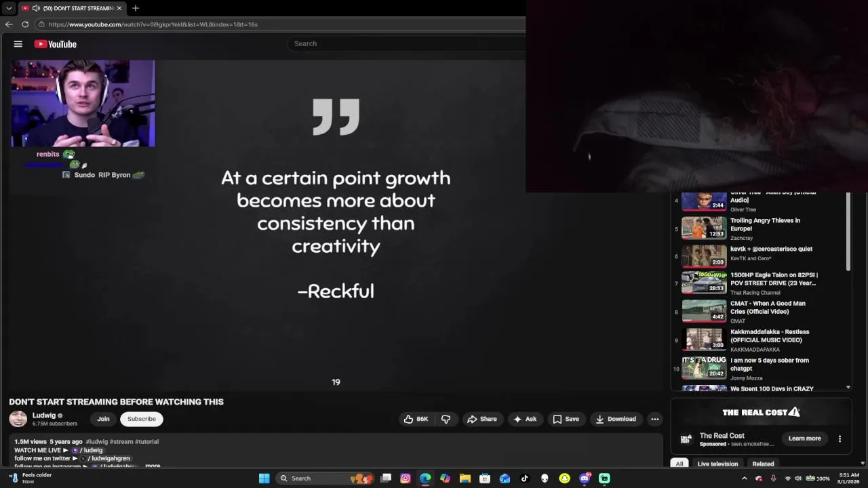Launch Instagram from the taskbar
868x488 pixels.
click(x=406, y=479)
